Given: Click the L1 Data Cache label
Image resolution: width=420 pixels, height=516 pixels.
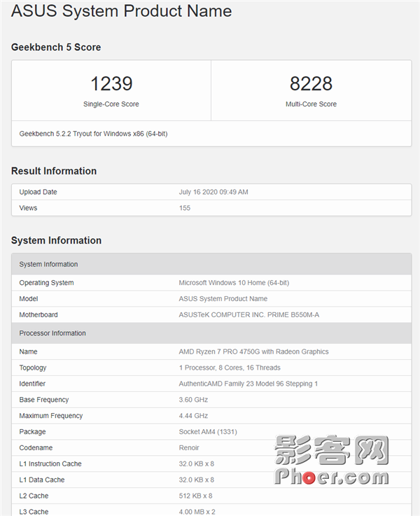Looking at the screenshot, I should (x=42, y=480).
